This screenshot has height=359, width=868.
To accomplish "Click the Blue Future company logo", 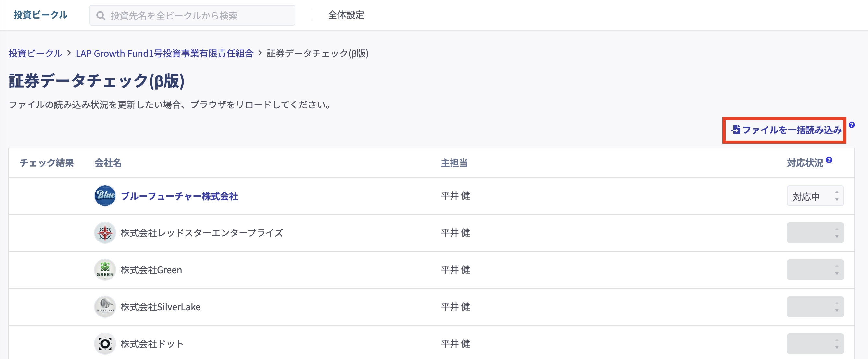I will coord(105,195).
